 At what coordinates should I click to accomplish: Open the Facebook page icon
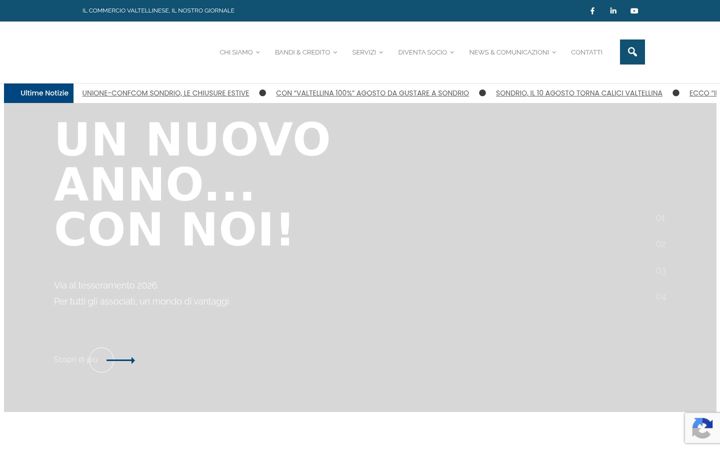pos(592,11)
